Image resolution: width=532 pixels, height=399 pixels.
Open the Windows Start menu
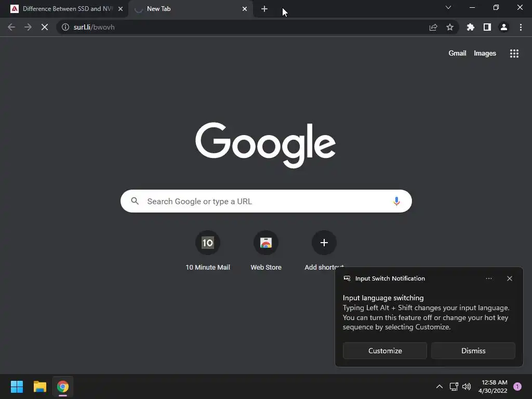pos(17,387)
